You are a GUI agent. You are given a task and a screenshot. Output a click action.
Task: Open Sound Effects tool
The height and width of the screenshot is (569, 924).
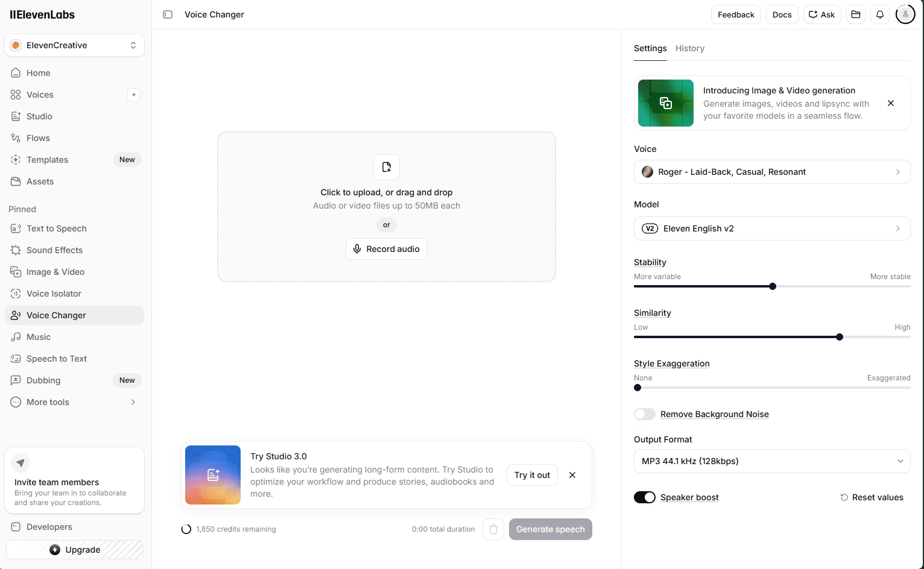coord(74,250)
